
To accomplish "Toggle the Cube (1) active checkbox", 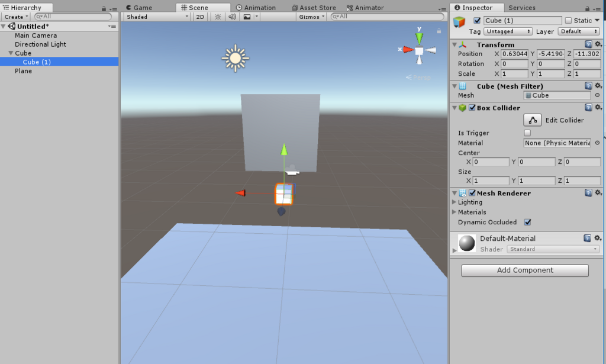I will click(478, 21).
